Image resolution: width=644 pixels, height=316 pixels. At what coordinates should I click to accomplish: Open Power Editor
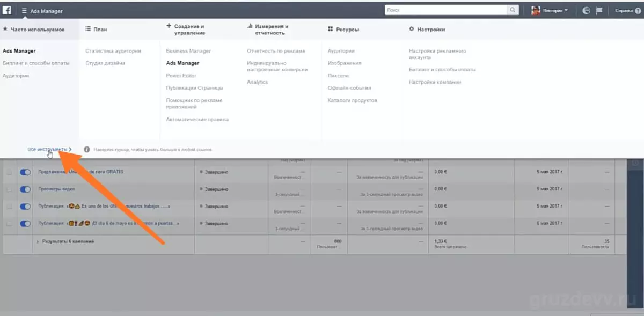click(181, 76)
